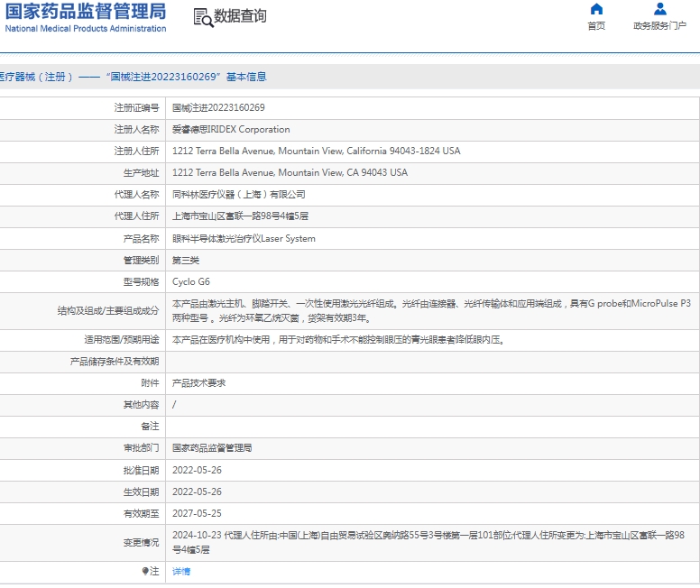Click the home icon labeled 首页
This screenshot has width=700, height=588.
[x=596, y=9]
